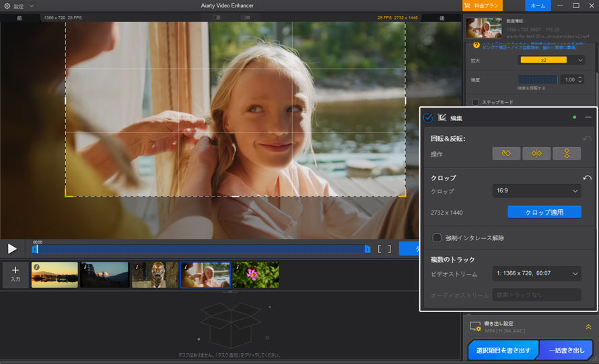The image size is (599, 364).
Task: Click the timeline end trim handle
Action: (x=367, y=249)
